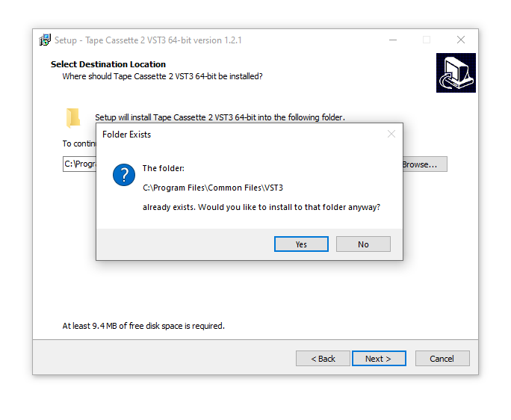Click the free disk space required text
The image size is (511, 420).
click(143, 326)
